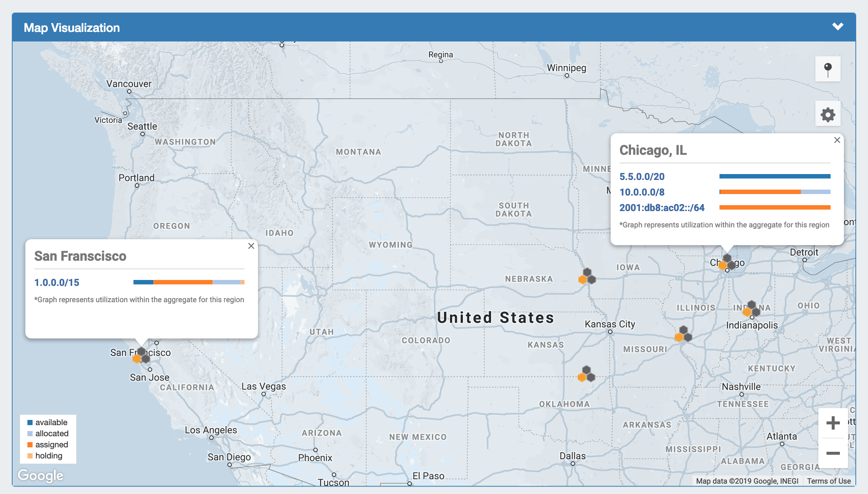Click the San Francisco hexagon marker

tap(141, 356)
